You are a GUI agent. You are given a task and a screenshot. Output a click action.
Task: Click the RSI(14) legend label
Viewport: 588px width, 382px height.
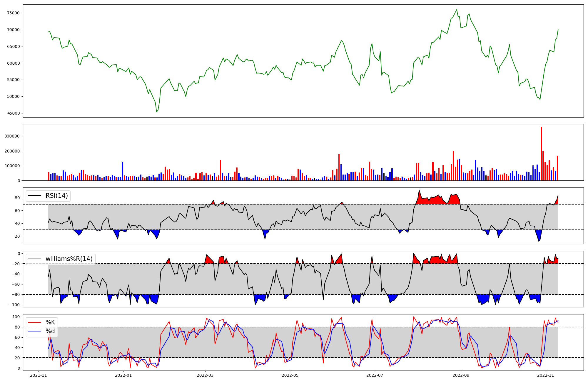coord(56,196)
